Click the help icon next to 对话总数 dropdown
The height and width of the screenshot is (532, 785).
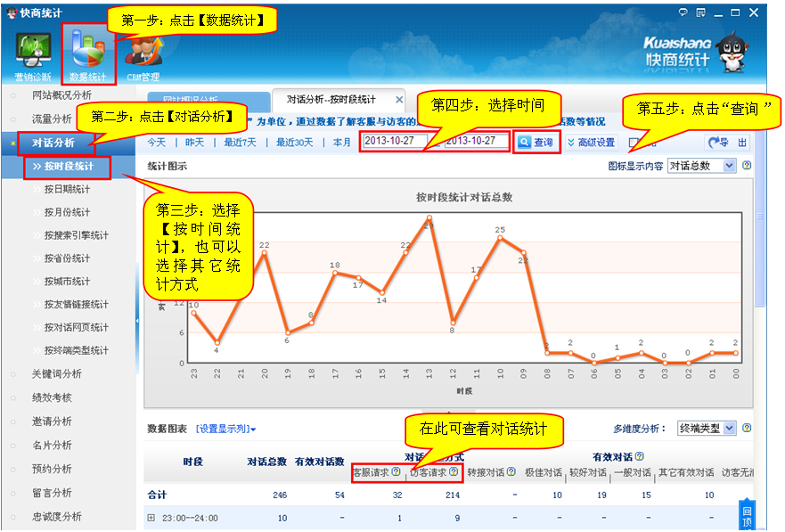click(747, 166)
